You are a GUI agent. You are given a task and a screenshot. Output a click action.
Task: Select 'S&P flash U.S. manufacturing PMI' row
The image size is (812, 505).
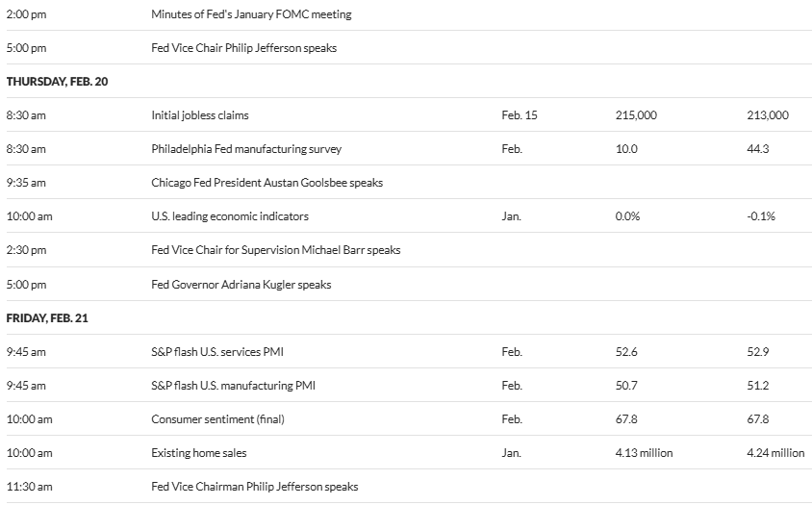pyautogui.click(x=233, y=386)
